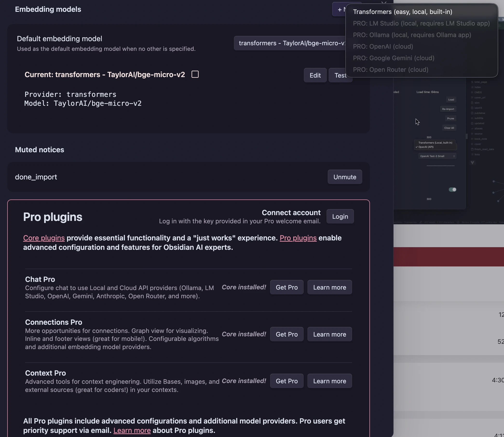
Task: Tick the checkbox beside current transformers model
Action: pos(195,74)
